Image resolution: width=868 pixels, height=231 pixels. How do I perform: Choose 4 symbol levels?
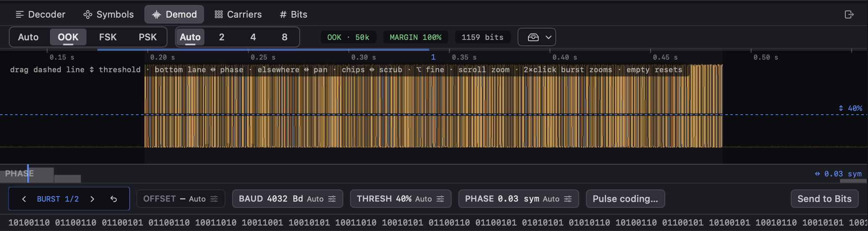point(253,37)
